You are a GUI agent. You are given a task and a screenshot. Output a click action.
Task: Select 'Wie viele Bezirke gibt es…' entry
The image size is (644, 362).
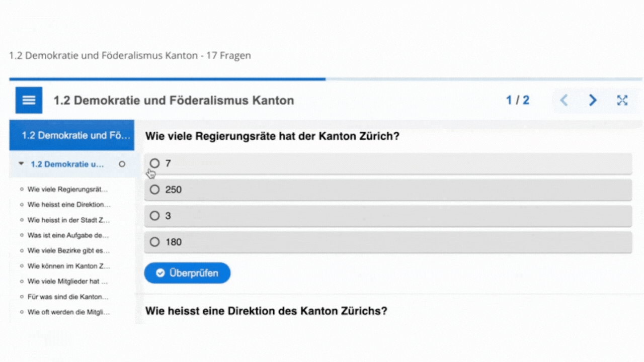coord(68,250)
